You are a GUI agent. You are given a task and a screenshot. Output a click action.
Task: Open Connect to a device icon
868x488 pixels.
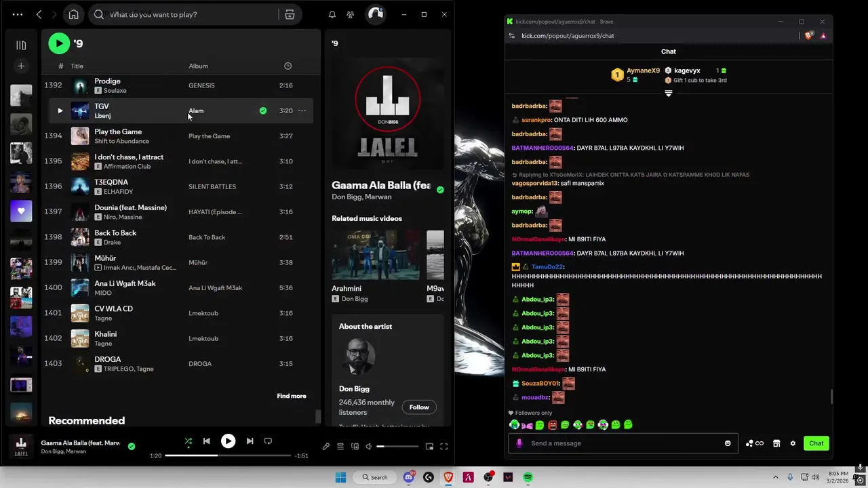pos(355,447)
